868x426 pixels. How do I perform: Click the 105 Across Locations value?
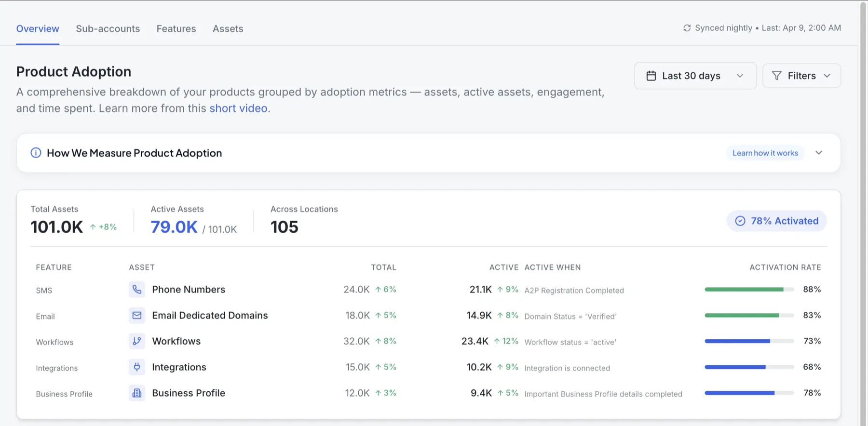pyautogui.click(x=285, y=227)
